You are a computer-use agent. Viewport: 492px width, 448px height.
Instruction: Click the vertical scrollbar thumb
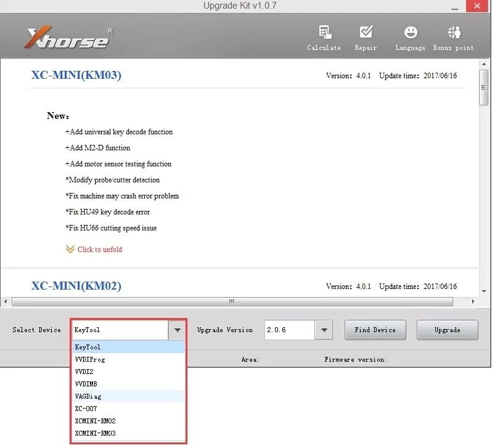[483, 88]
